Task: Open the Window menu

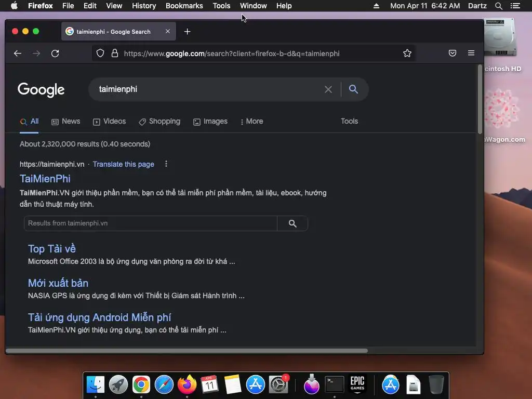Action: tap(254, 6)
